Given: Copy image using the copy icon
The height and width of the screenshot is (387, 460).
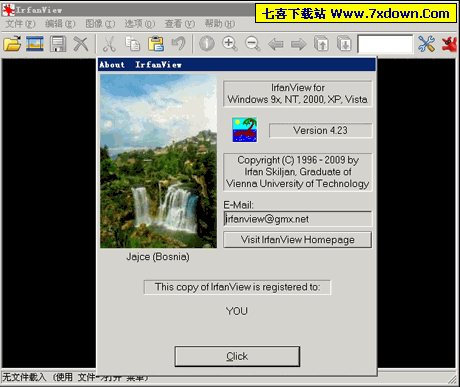Looking at the screenshot, I should pos(132,44).
